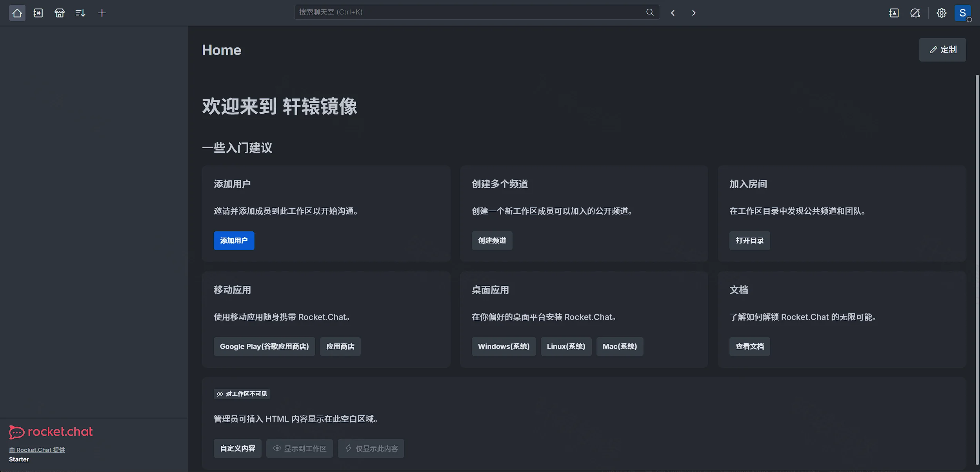Click the 创建频道 button
The image size is (980, 472).
click(x=492, y=241)
